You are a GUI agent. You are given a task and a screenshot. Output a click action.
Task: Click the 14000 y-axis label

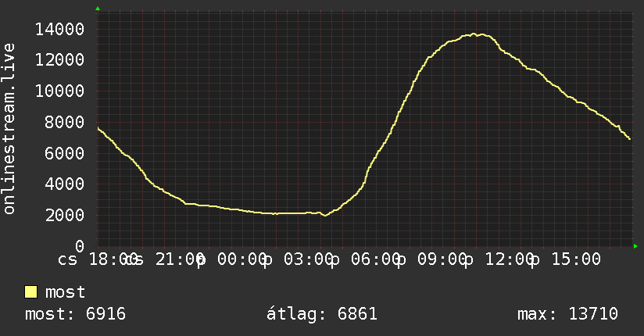coord(59,29)
